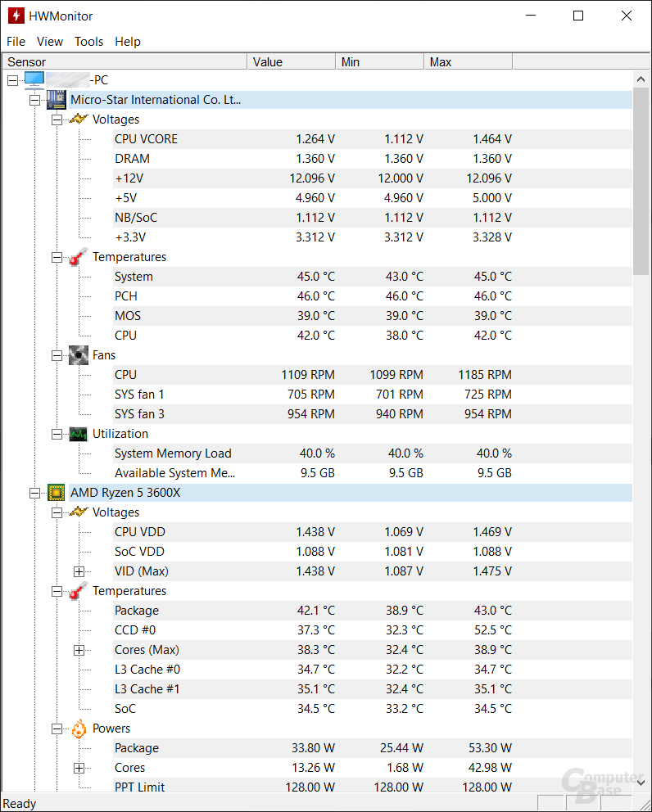Select the Available System Me... row
The height and width of the screenshot is (812, 652).
pos(373,473)
